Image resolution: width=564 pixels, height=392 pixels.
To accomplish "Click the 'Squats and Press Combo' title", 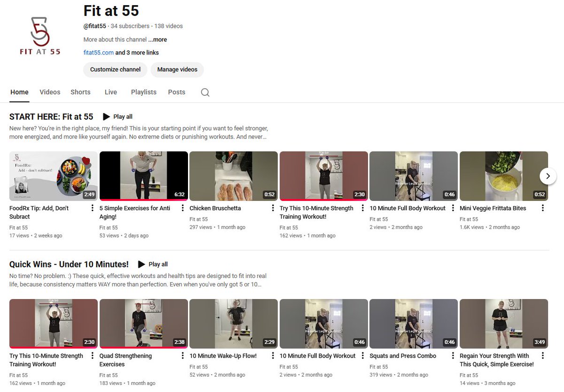I will click(x=403, y=356).
